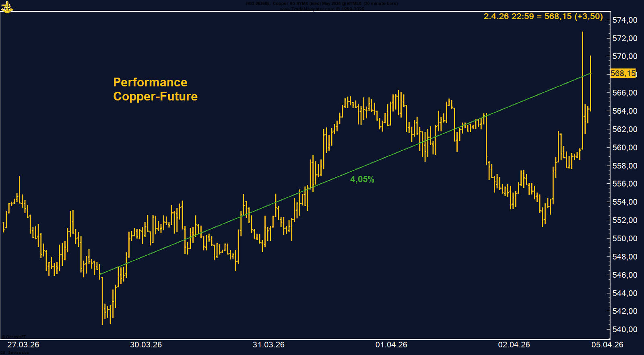Click the 01.04.26 date axis label
644x355 pixels.
tap(391, 345)
